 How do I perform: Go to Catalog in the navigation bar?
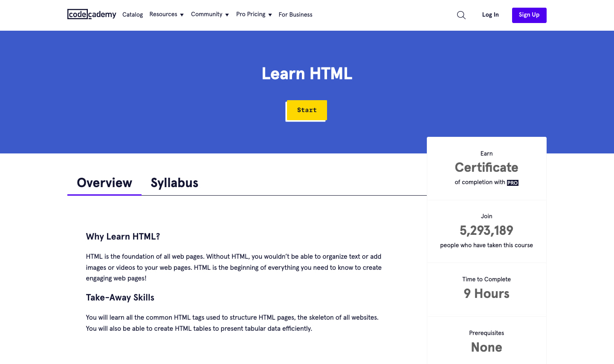133,15
